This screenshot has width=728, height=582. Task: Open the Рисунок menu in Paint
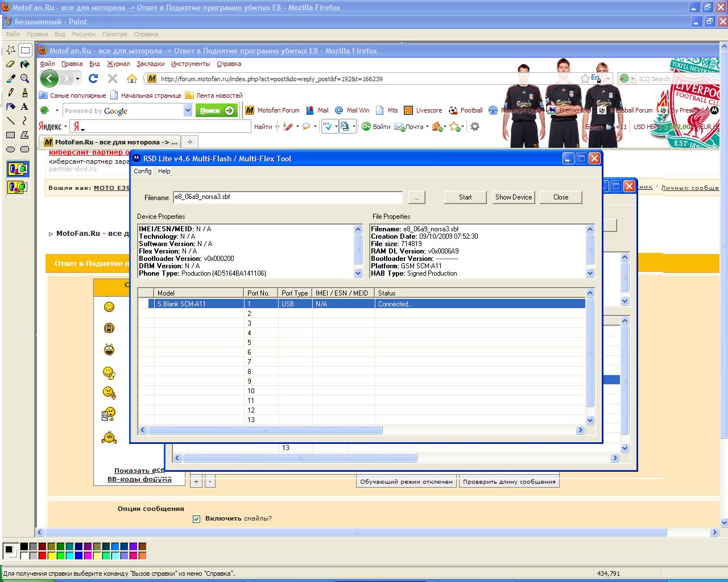84,34
